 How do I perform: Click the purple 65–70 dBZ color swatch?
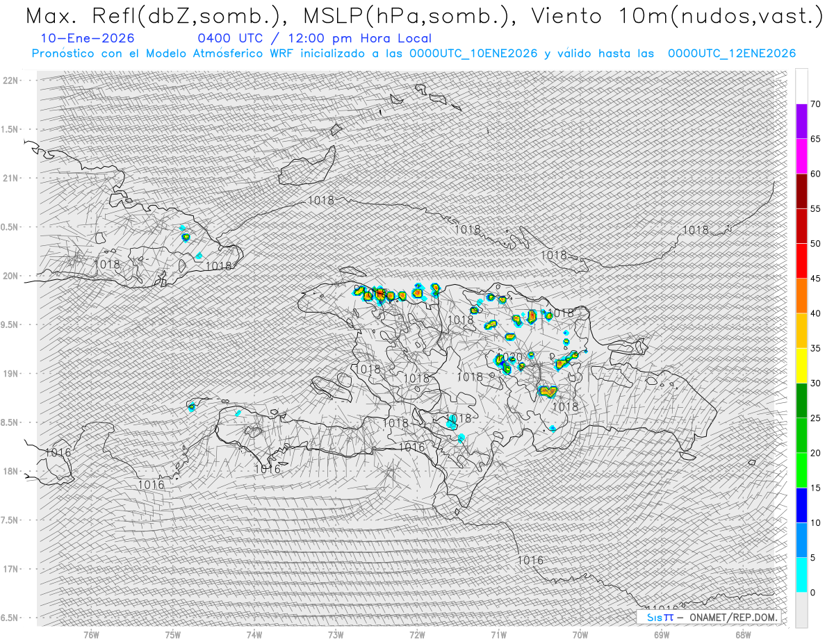tap(801, 122)
